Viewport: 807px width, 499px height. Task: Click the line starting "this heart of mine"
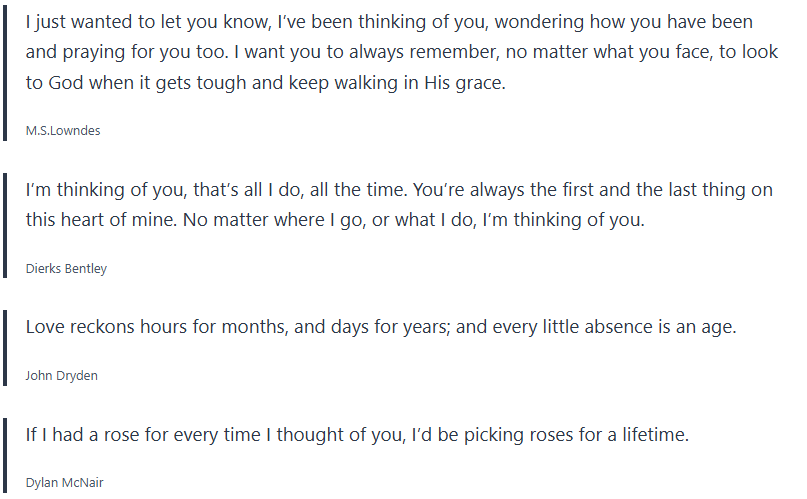pyautogui.click(x=335, y=220)
